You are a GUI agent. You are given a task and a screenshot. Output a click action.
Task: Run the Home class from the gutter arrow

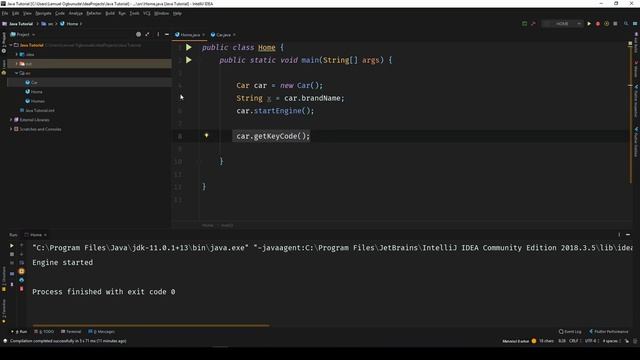189,47
